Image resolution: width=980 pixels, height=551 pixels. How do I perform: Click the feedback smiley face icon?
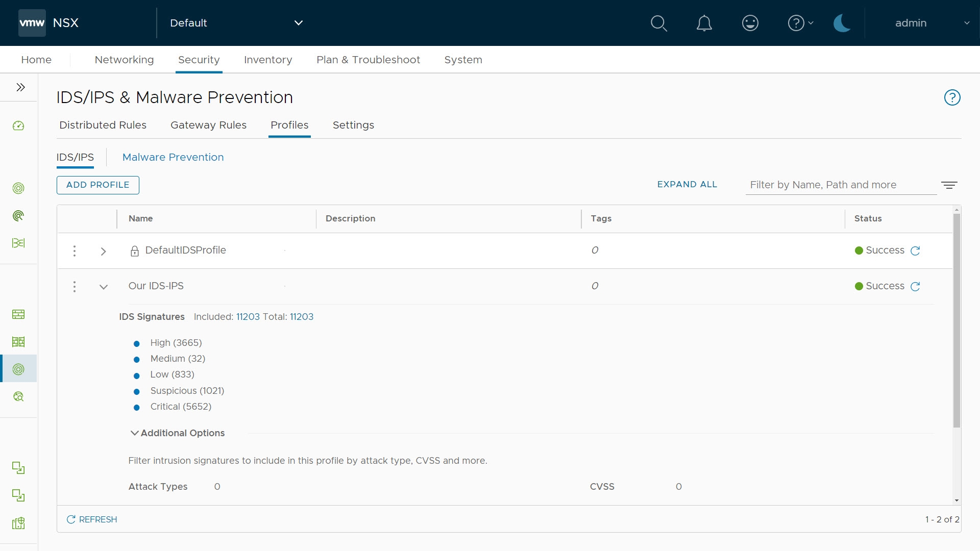(x=750, y=23)
